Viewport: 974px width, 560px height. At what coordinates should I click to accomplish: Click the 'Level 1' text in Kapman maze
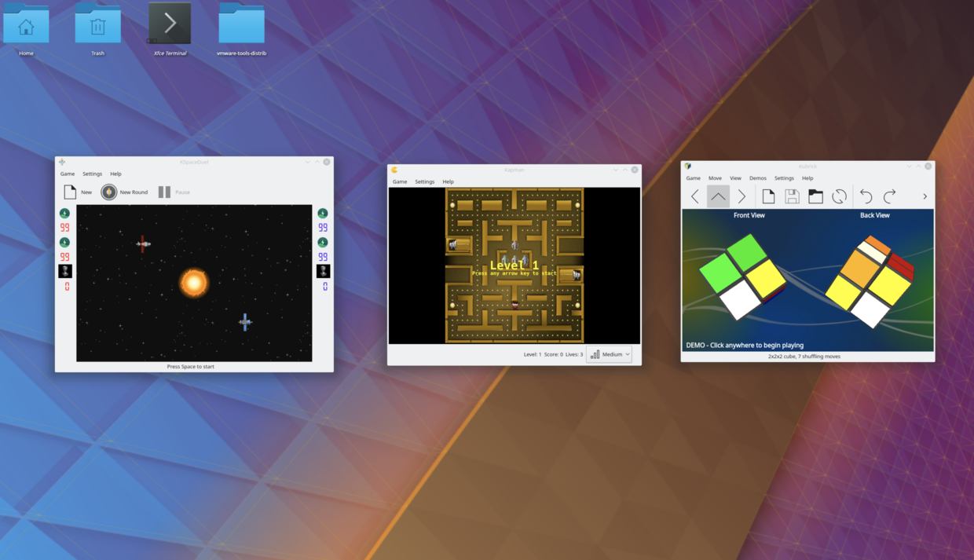click(514, 265)
